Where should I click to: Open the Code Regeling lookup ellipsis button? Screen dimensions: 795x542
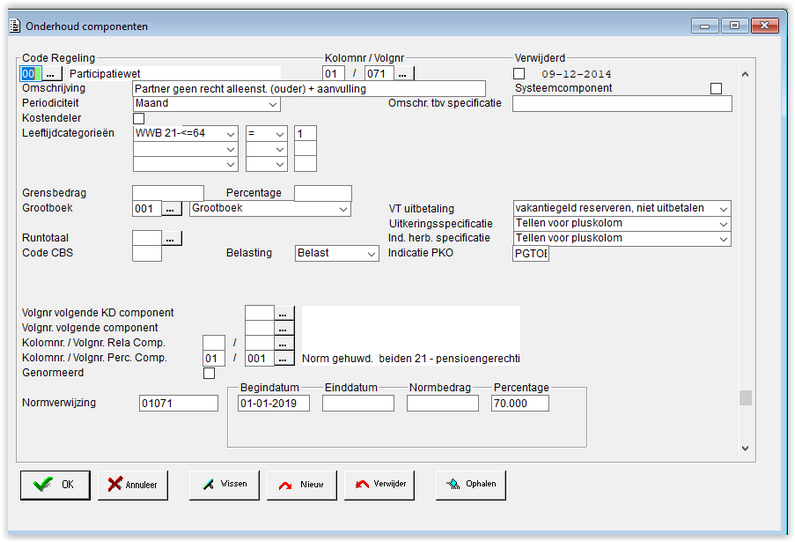[51, 74]
